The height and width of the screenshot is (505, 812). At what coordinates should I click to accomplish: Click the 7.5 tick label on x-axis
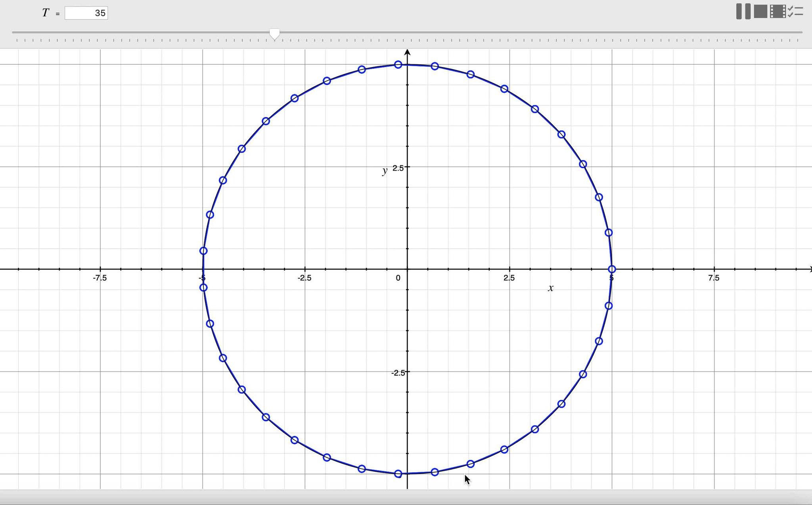[x=714, y=278]
